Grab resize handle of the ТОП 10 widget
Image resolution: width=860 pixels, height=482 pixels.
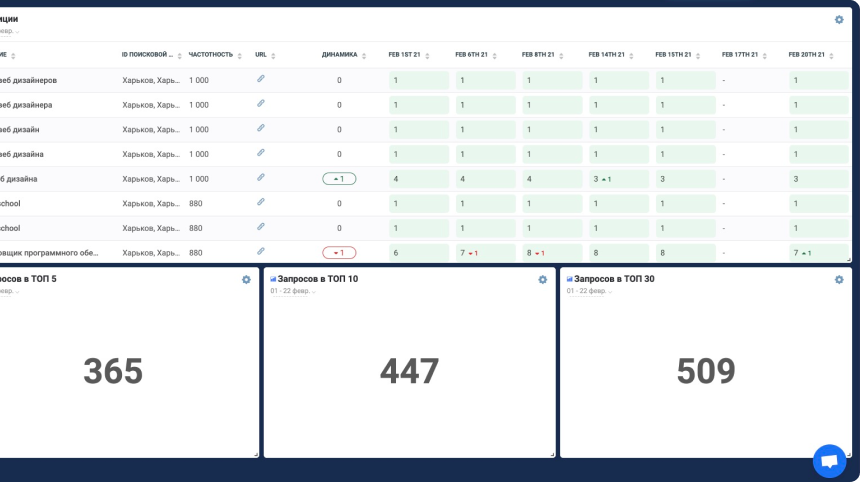[x=552, y=454]
